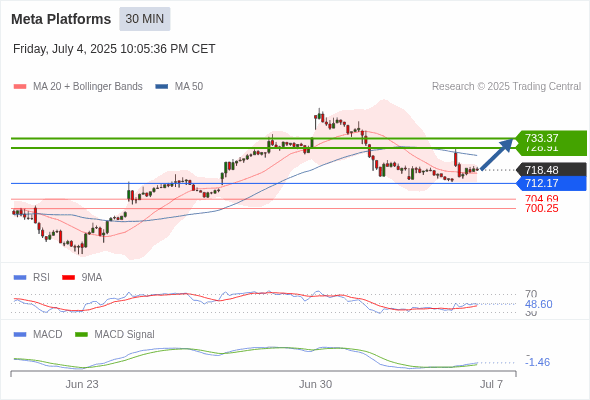The height and width of the screenshot is (400, 590).
Task: Toggle the MA 20 + Bollinger Bands legend label
Action: click(88, 87)
